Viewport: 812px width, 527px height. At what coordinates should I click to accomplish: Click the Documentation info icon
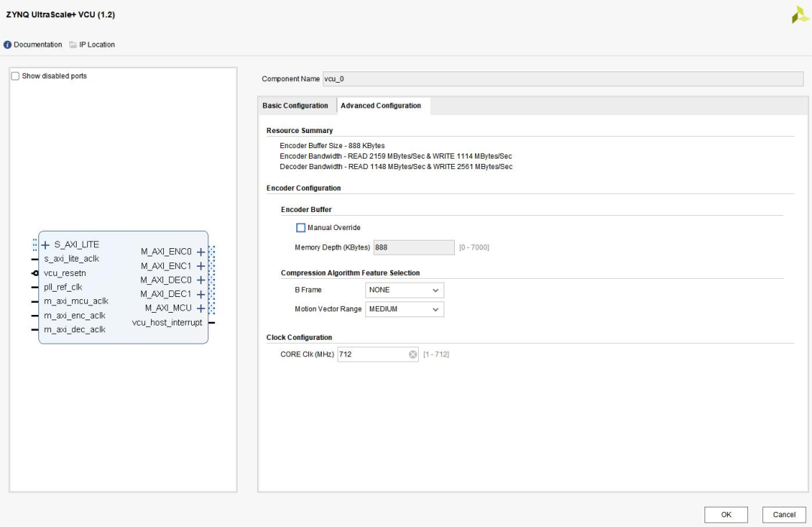pos(8,45)
